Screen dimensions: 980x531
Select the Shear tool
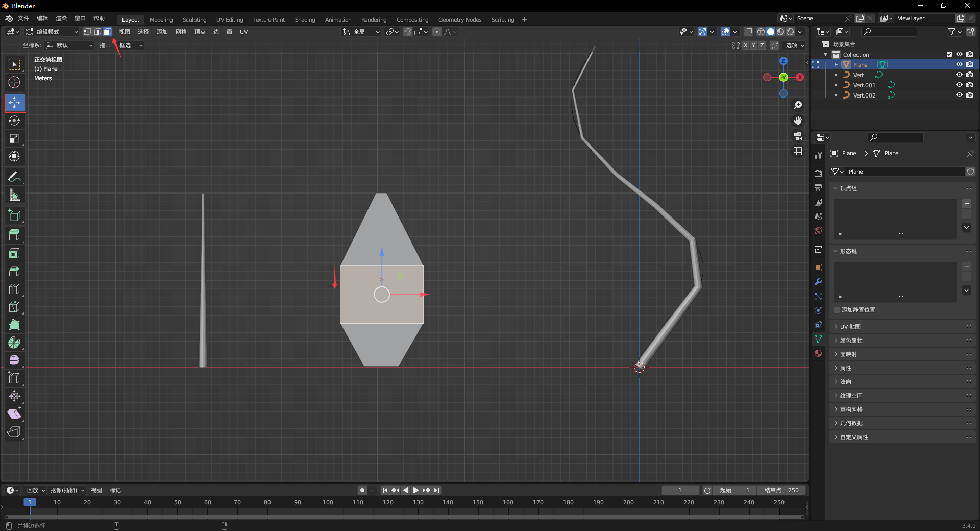pyautogui.click(x=14, y=414)
